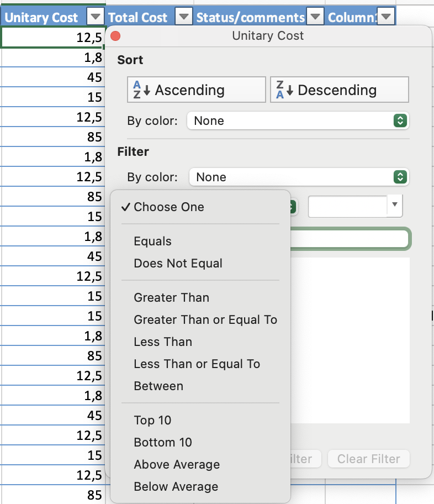Viewport: 434px width, 504px height.
Task: Select Below Average option
Action: point(176,486)
